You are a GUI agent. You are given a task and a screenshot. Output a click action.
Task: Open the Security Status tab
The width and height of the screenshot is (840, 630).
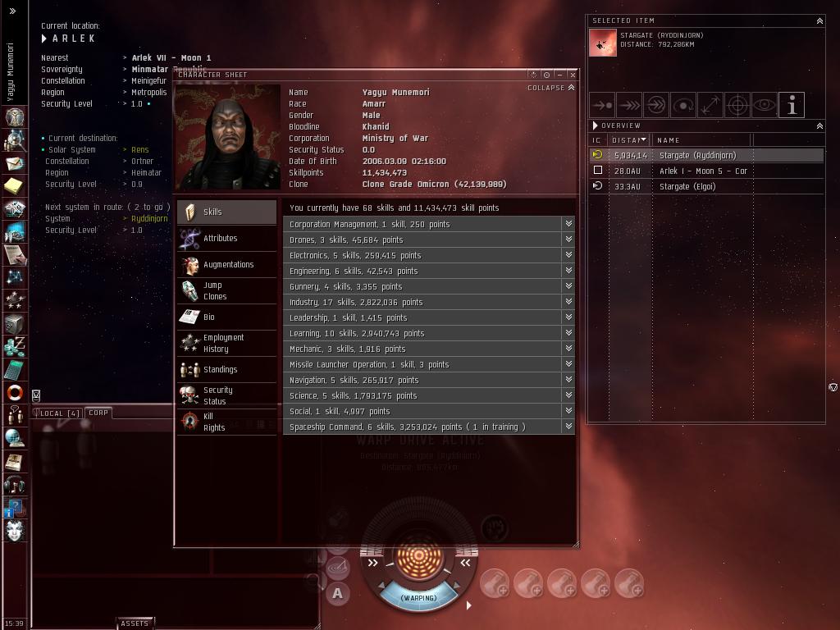tap(226, 396)
